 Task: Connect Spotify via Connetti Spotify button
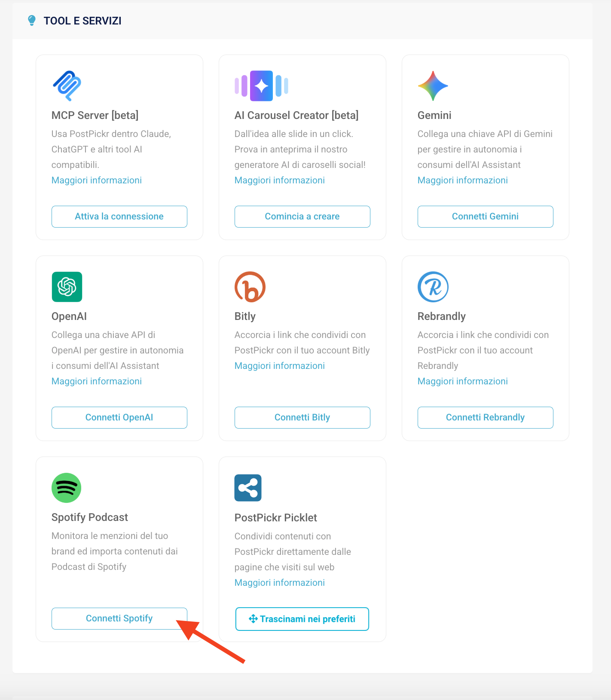(x=119, y=618)
